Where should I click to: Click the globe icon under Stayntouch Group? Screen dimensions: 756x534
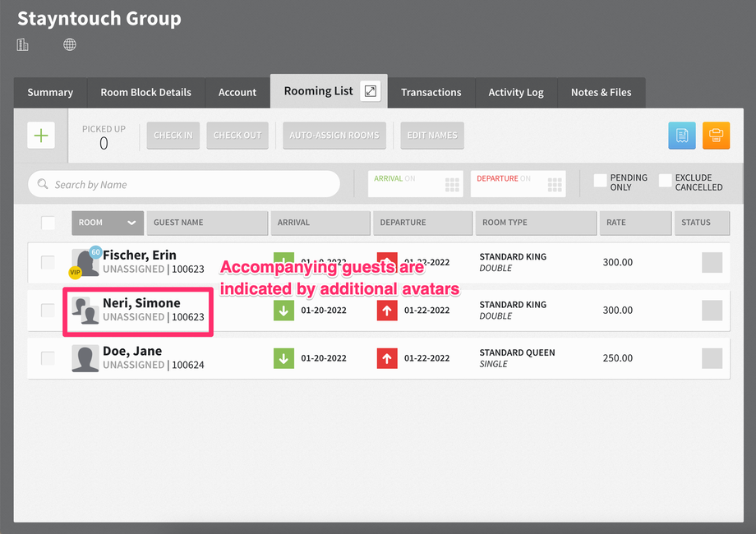click(70, 45)
